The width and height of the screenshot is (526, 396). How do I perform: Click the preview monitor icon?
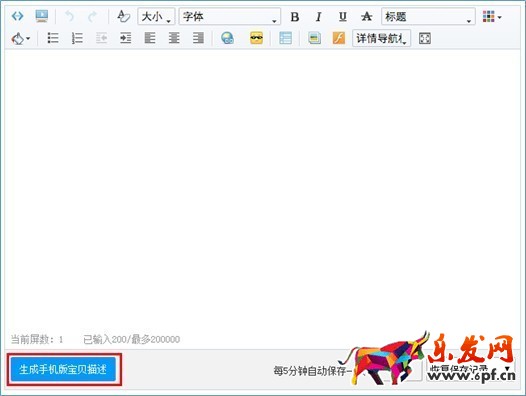tap(42, 16)
